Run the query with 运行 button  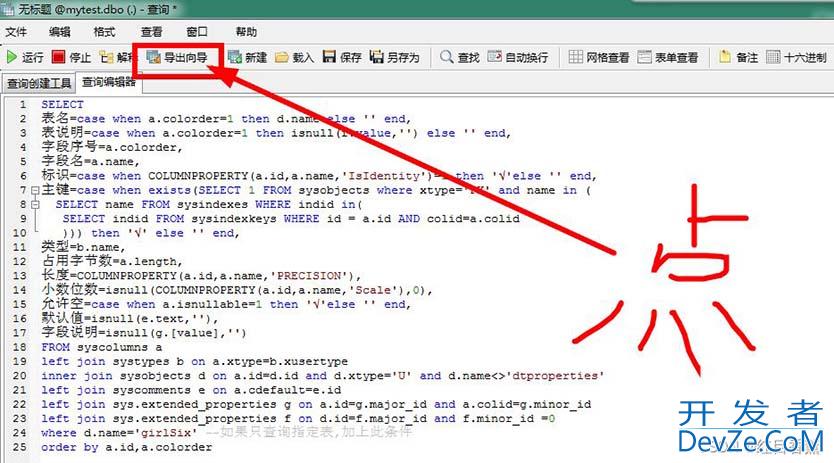(25, 57)
